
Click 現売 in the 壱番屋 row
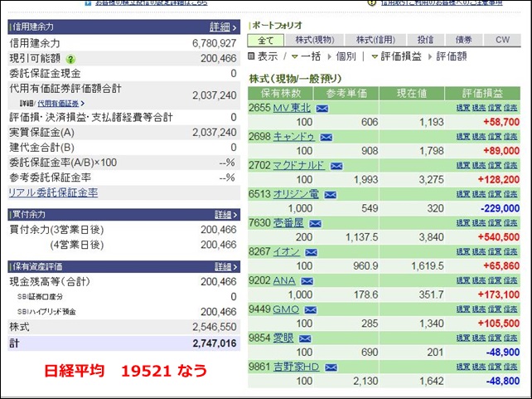click(x=479, y=223)
